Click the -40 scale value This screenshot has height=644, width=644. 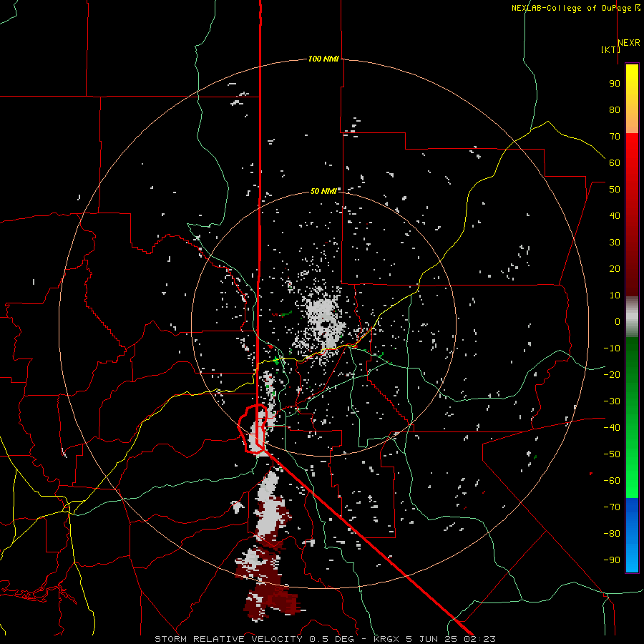tap(612, 428)
